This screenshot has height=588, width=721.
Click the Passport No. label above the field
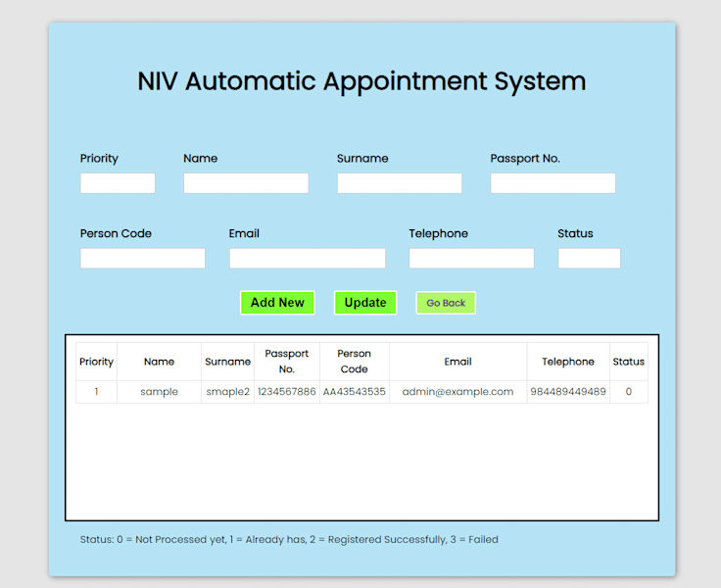coord(525,159)
